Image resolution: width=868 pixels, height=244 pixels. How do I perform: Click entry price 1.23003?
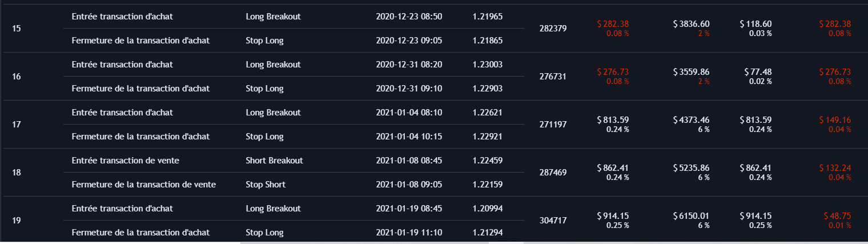pyautogui.click(x=488, y=65)
